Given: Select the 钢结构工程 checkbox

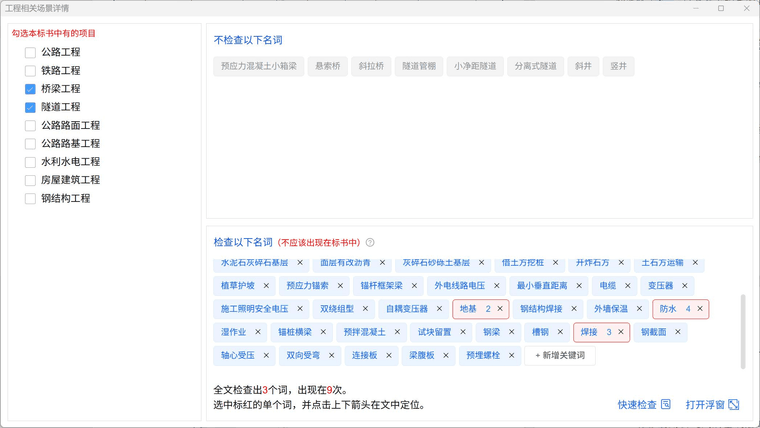Looking at the screenshot, I should coord(30,199).
